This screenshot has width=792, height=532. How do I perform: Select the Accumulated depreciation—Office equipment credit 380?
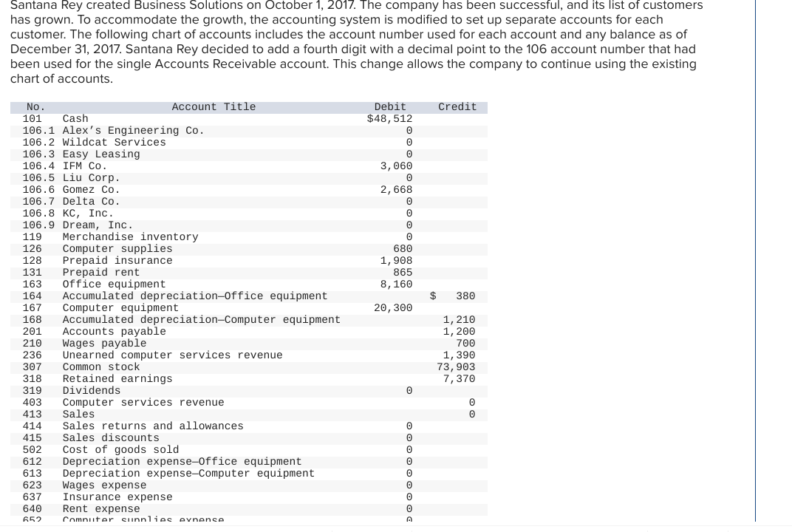463,296
